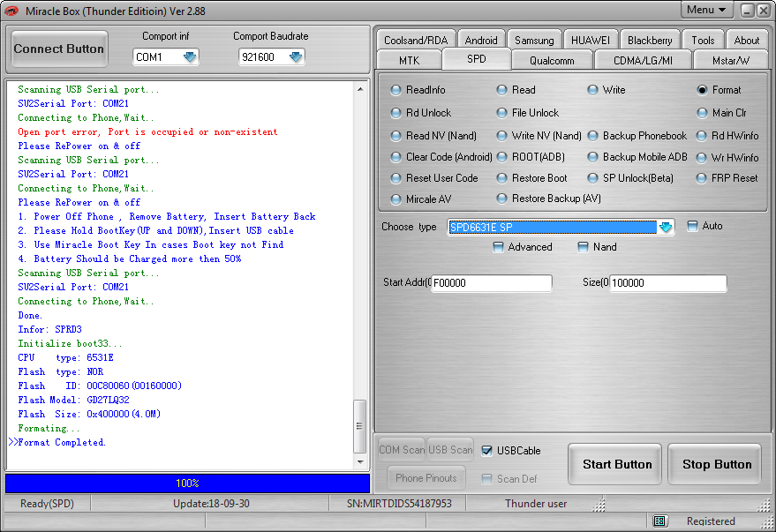Switch to the Coolsand/RDA tab
The width and height of the screenshot is (776, 532).
416,40
